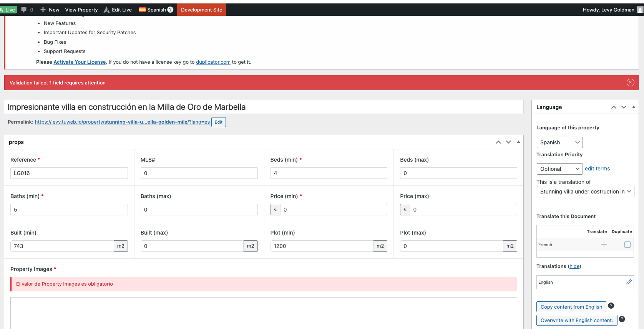Click the Plot (min) input field
This screenshot has width=644, height=329.
click(322, 246)
